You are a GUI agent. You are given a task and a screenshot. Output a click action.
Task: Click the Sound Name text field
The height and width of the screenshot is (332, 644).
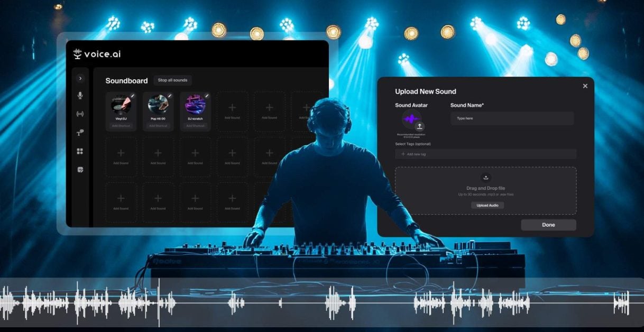(511, 118)
